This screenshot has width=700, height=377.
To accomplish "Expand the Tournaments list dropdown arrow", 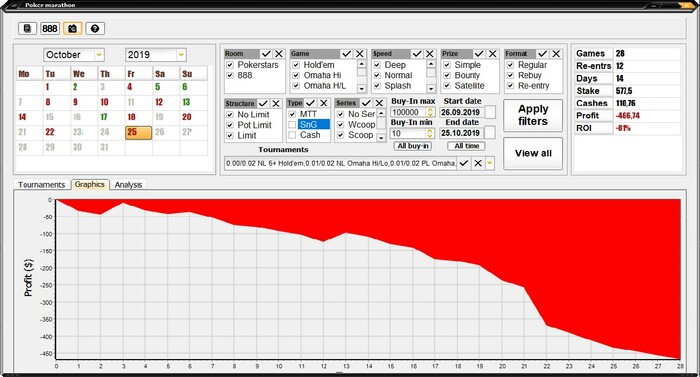I will 490,163.
